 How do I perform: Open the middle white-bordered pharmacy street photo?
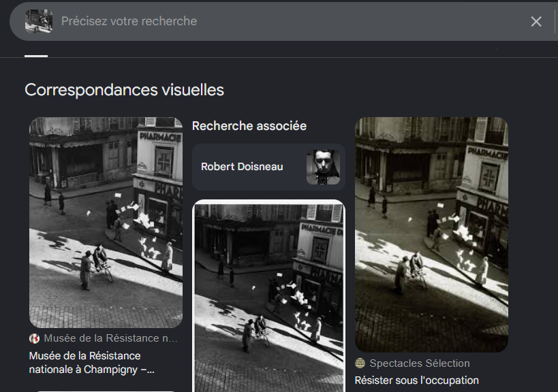coord(268,295)
